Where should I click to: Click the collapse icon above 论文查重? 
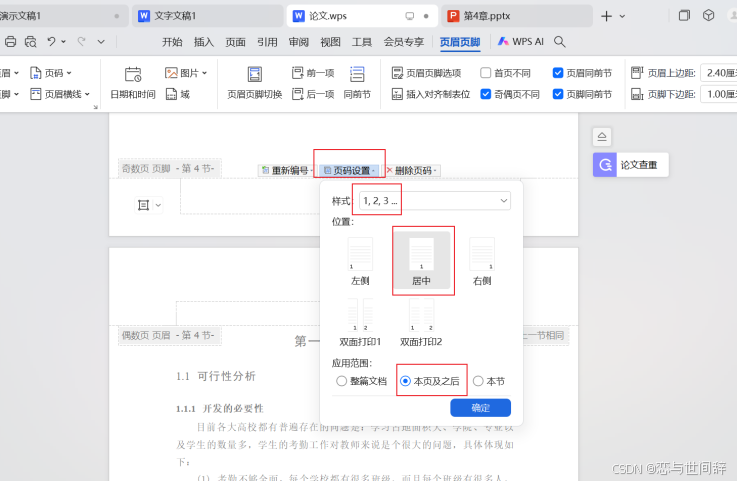(x=602, y=137)
